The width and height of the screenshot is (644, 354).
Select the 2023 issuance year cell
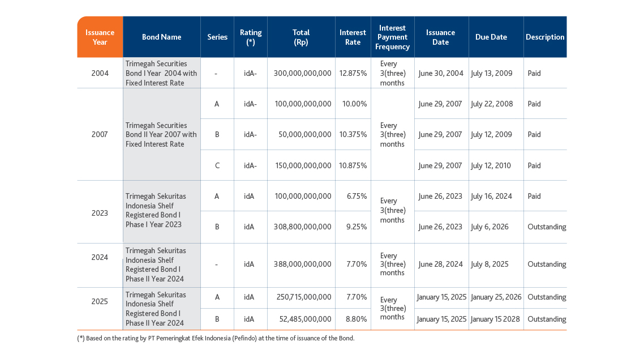click(100, 213)
